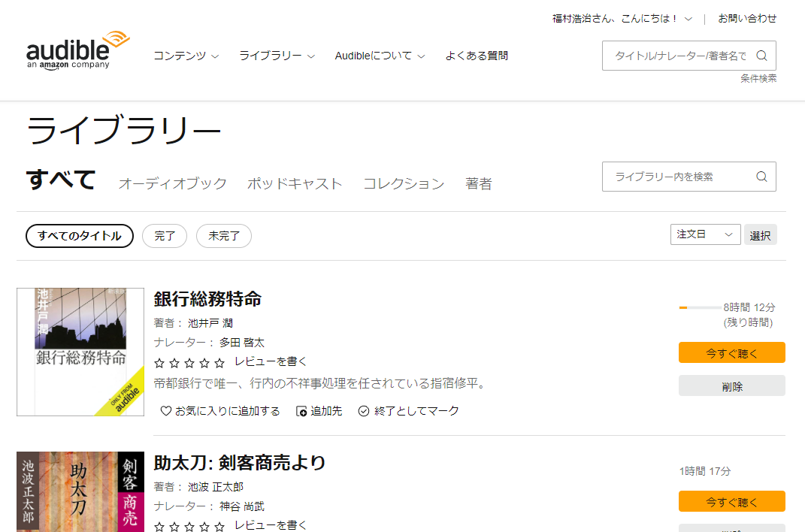Viewport: 805px width, 532px height.
Task: Open 条件検索 advanced search
Action: coord(758,78)
